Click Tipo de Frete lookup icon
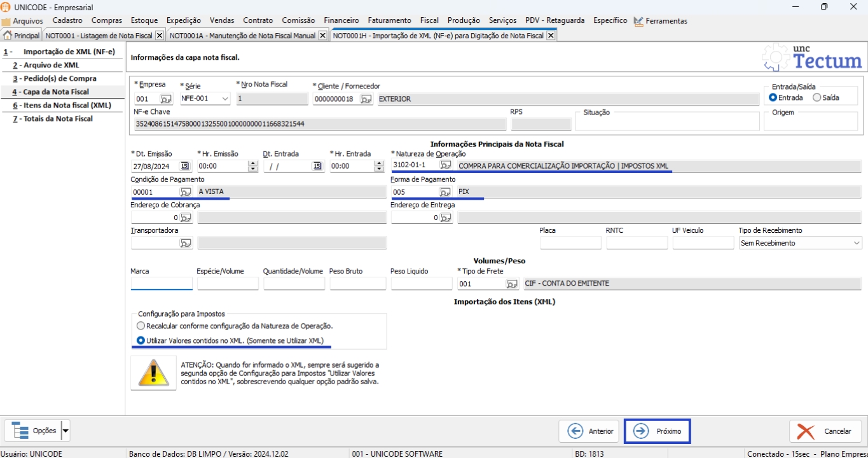This screenshot has width=868, height=458. point(512,284)
